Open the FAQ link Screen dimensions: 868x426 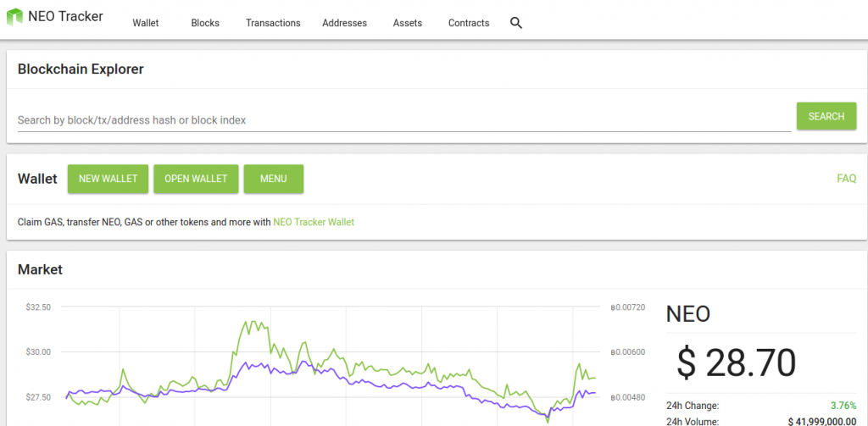point(847,179)
